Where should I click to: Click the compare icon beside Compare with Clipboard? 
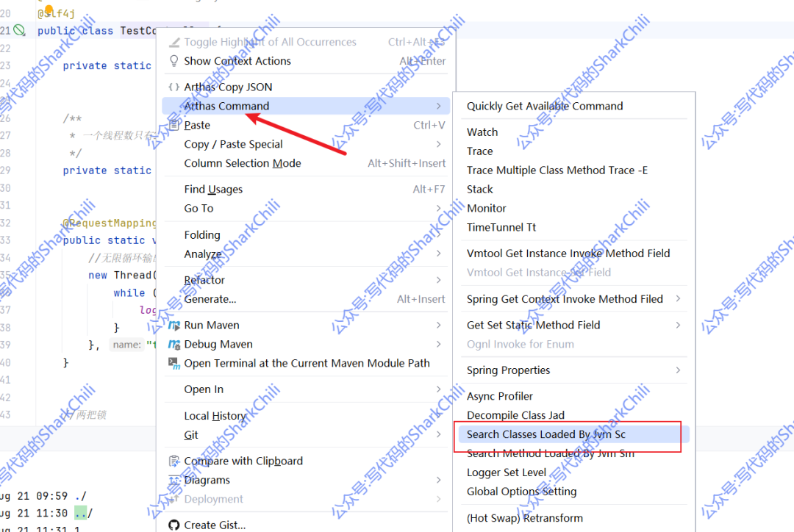point(174,461)
